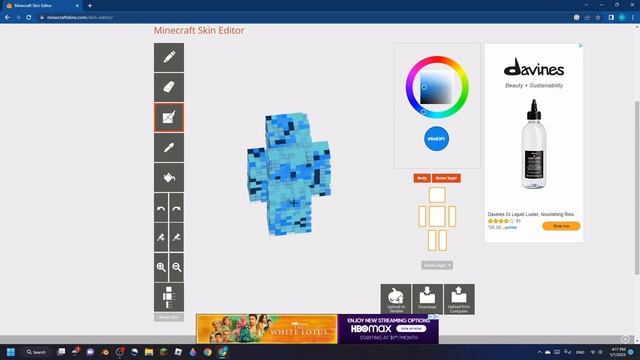The width and height of the screenshot is (640, 360).
Task: Pick a shade in the saturation square
Action: click(x=436, y=87)
